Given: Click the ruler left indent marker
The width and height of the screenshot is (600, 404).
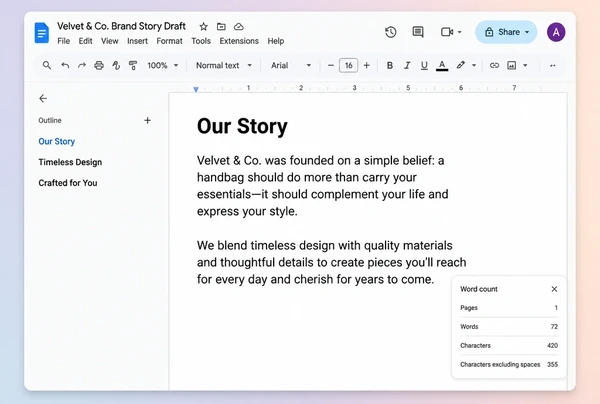Looking at the screenshot, I should (196, 89).
